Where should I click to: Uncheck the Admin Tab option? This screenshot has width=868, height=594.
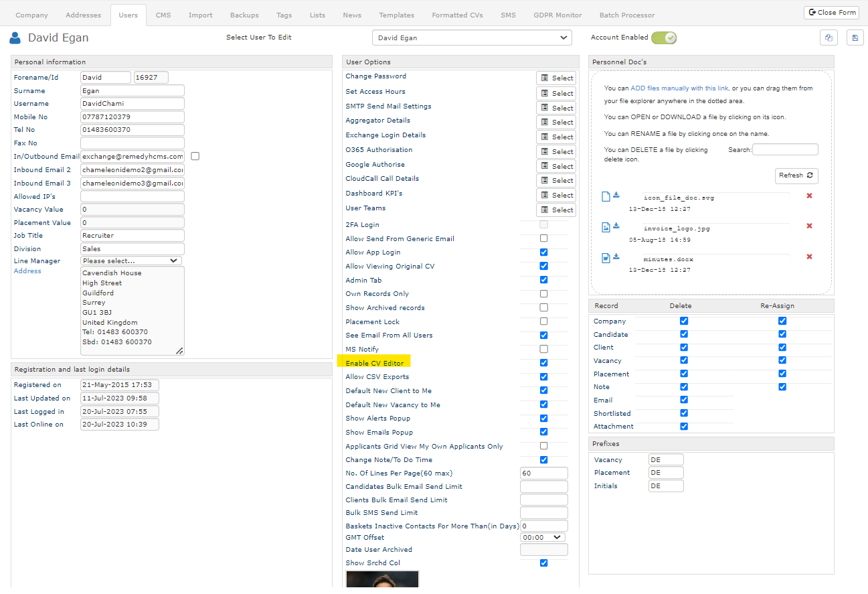[x=543, y=280]
